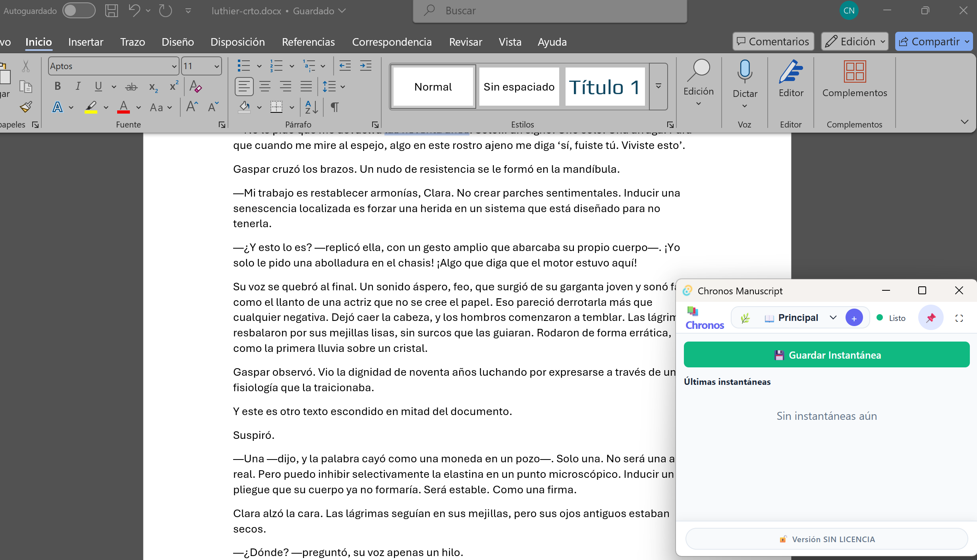Open the font size 11 combo box
977x560 pixels.
(x=201, y=66)
